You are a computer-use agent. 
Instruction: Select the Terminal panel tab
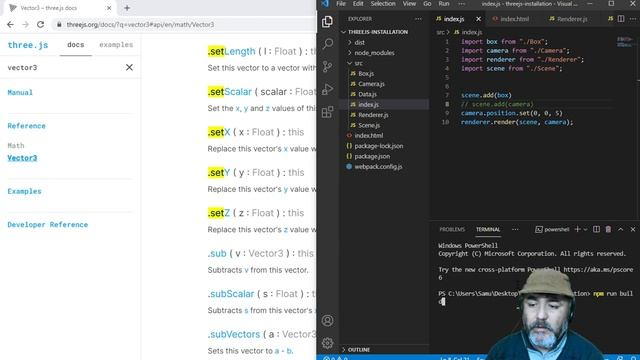click(x=488, y=229)
